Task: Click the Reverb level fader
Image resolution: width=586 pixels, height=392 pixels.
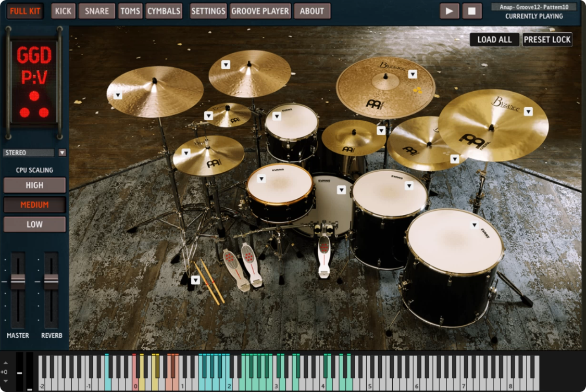Action: tap(51, 282)
